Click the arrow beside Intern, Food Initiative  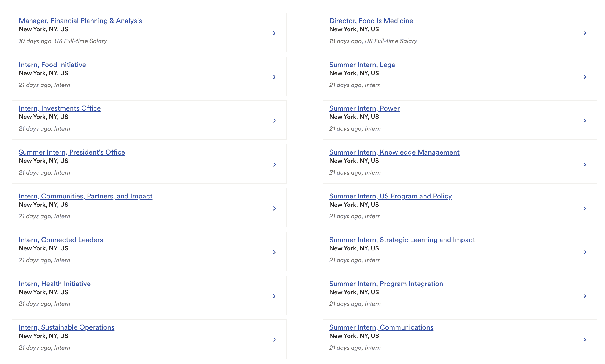point(274,77)
